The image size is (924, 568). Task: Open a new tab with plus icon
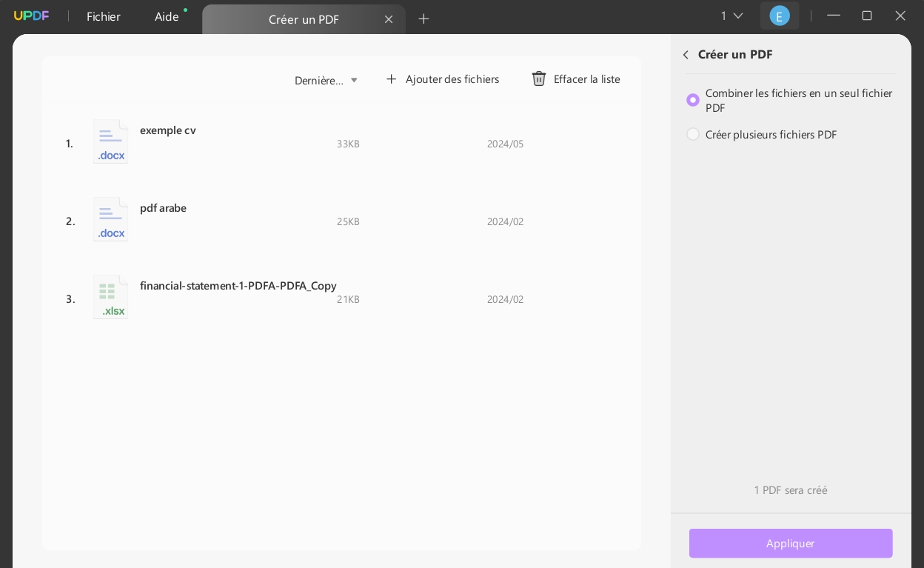[x=423, y=19]
